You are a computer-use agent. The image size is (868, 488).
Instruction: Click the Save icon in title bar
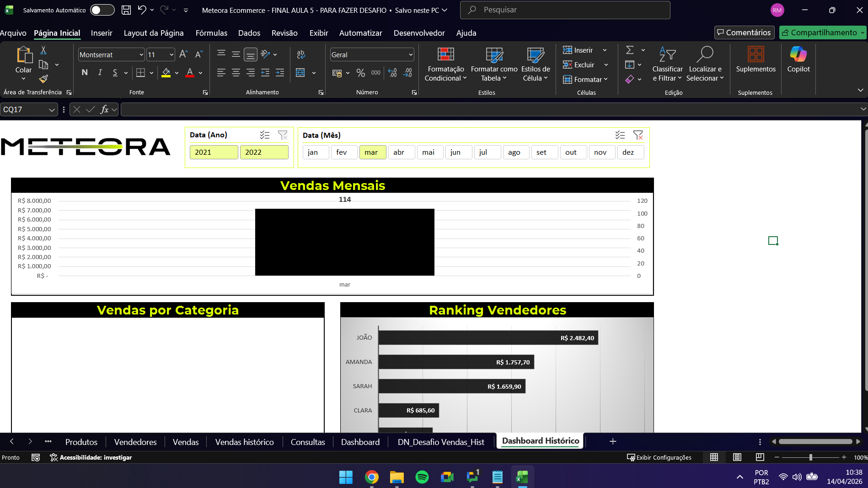coord(126,10)
